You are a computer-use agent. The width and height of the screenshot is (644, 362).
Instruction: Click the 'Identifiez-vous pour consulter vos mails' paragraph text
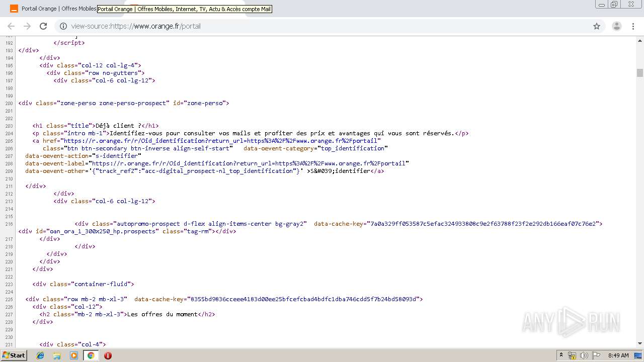coord(180,133)
